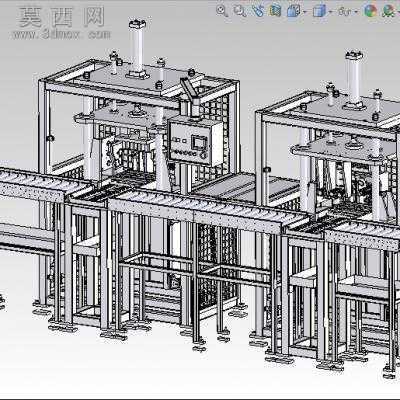
Task: Click the Apply Scene icon
Action: [x=389, y=11]
